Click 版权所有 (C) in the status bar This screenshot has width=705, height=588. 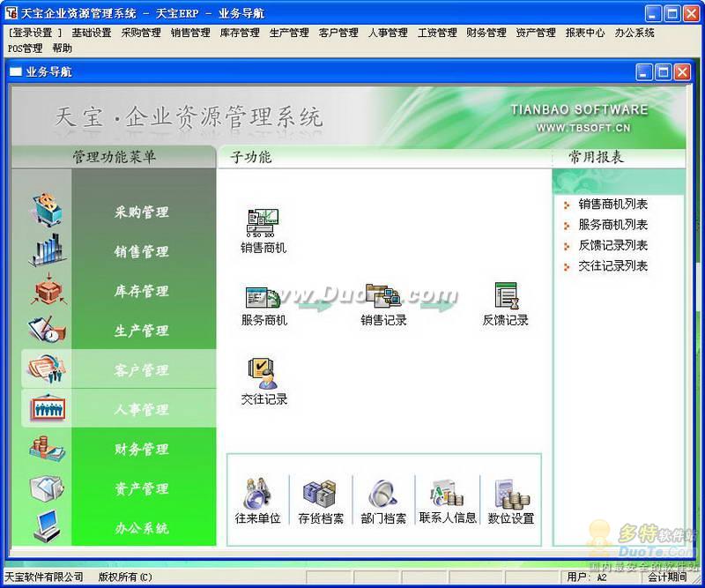(125, 577)
